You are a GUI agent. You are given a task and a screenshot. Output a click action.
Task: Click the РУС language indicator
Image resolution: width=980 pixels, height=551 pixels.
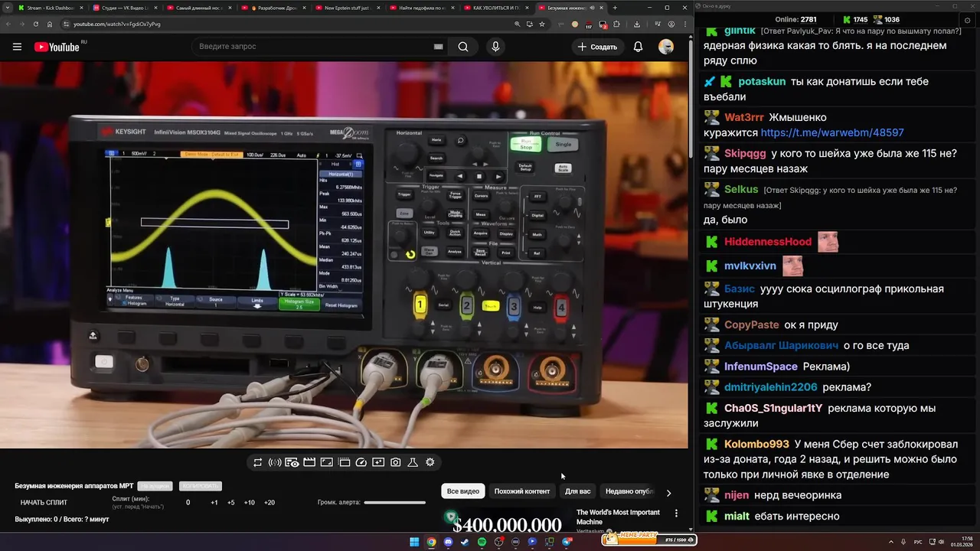[918, 542]
